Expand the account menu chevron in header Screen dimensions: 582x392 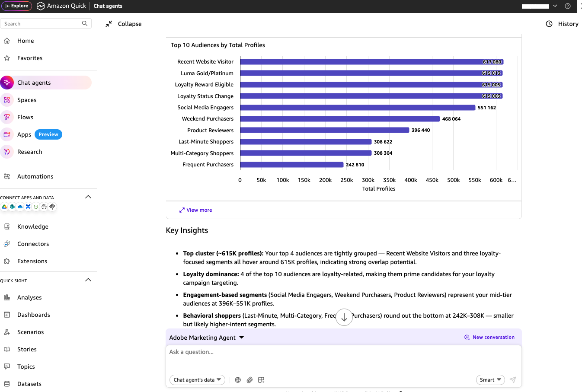pos(555,6)
